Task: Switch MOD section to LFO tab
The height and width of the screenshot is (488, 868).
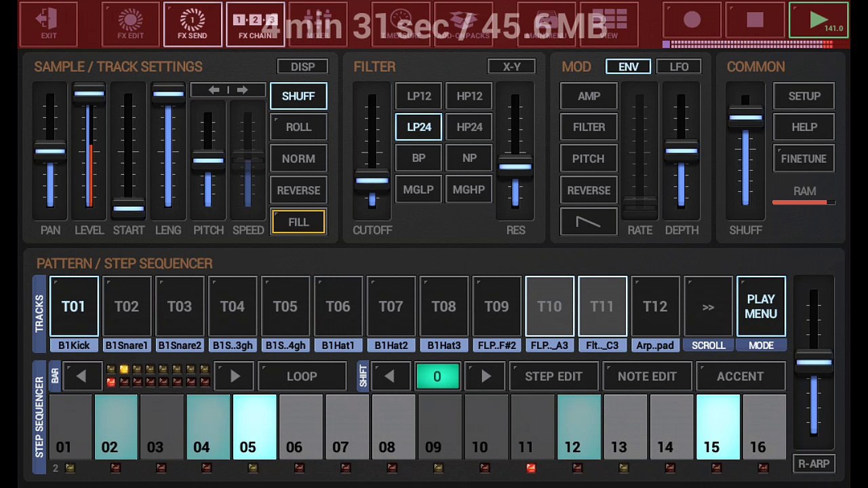Action: 679,67
